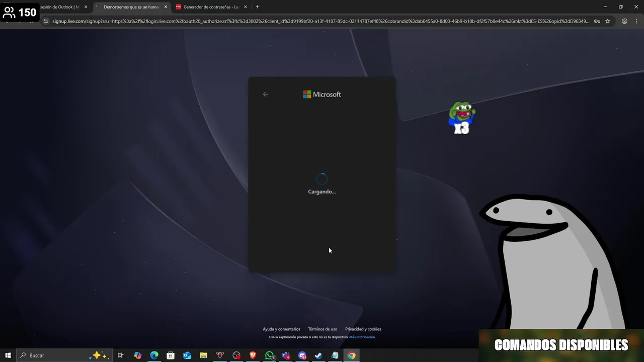
Task: Open Brave browser from the taskbar
Action: 253,355
